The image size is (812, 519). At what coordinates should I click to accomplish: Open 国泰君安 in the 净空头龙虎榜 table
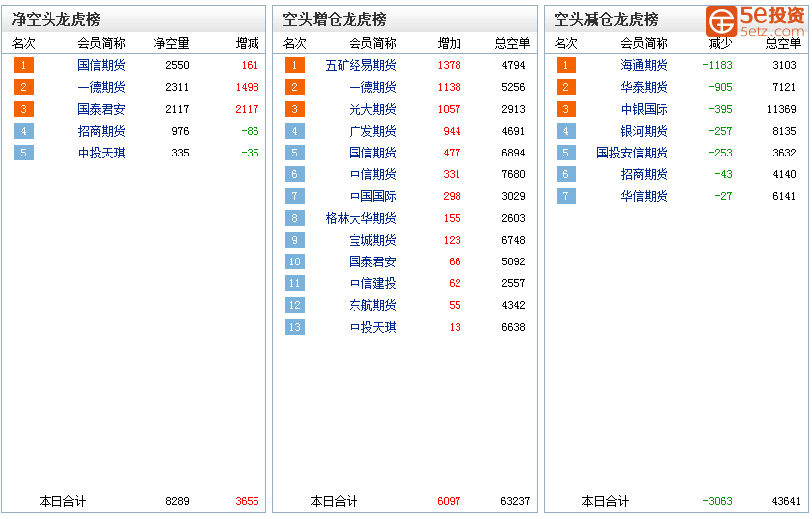tap(101, 109)
